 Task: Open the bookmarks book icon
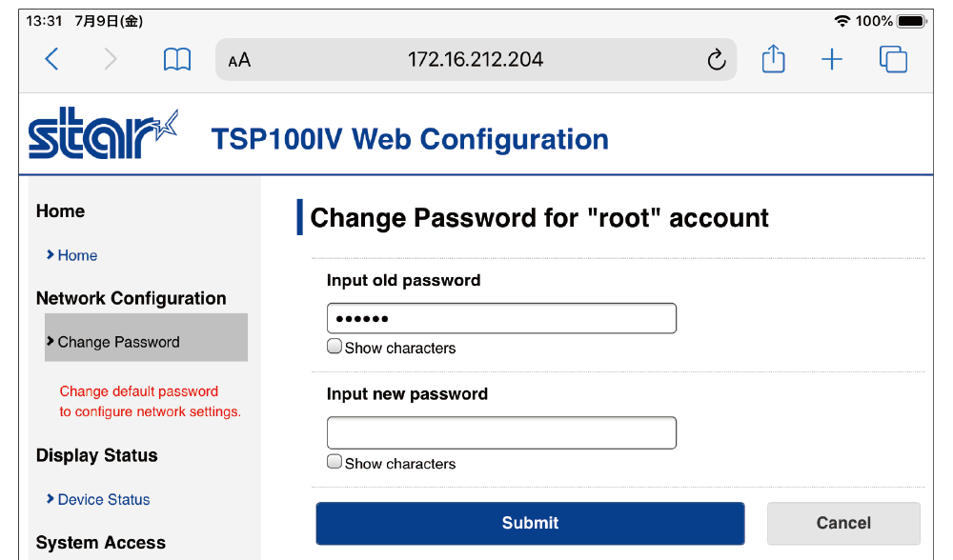pos(177,60)
